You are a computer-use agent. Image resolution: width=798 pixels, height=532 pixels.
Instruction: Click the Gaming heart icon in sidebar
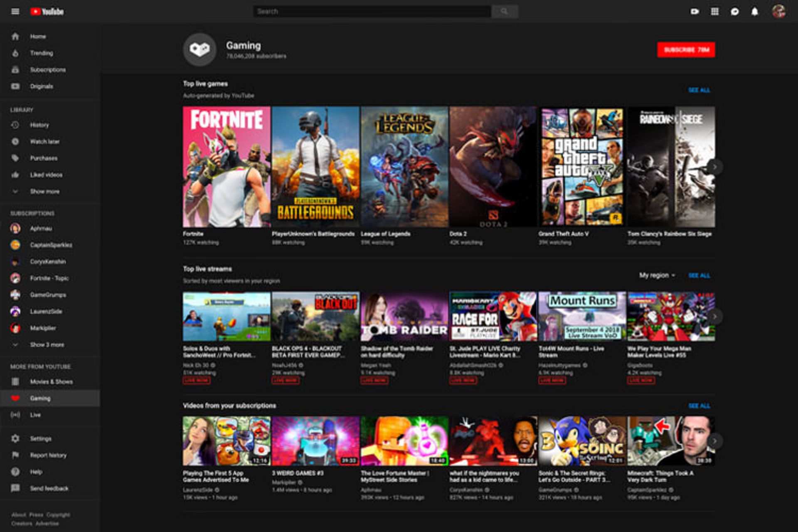pos(15,398)
